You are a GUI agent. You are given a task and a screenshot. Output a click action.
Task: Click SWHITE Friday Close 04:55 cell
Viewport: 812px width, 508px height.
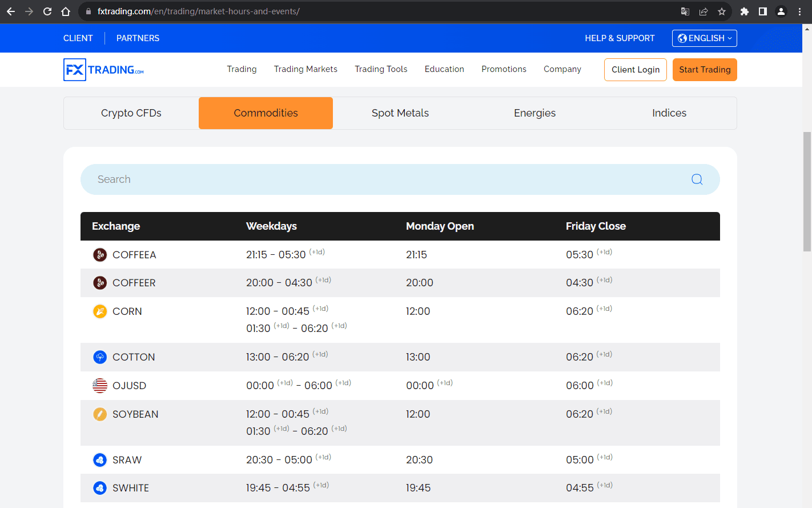coord(589,487)
